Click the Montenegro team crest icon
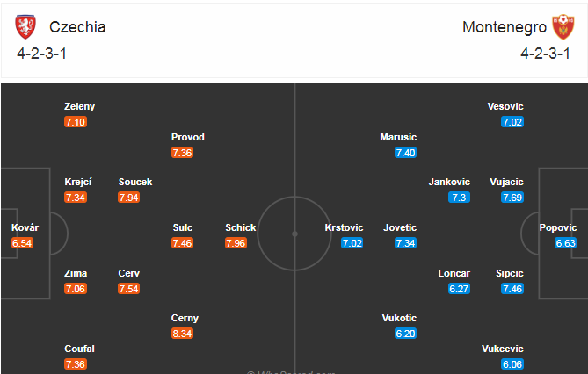 (563, 27)
